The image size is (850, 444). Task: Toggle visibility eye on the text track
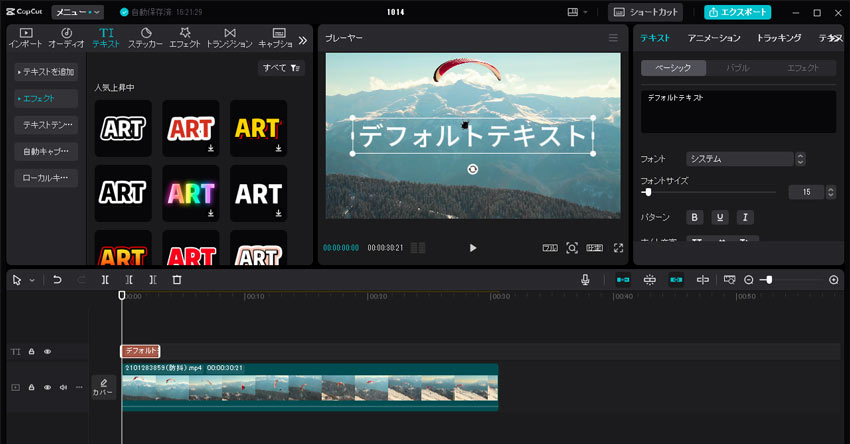pos(47,352)
